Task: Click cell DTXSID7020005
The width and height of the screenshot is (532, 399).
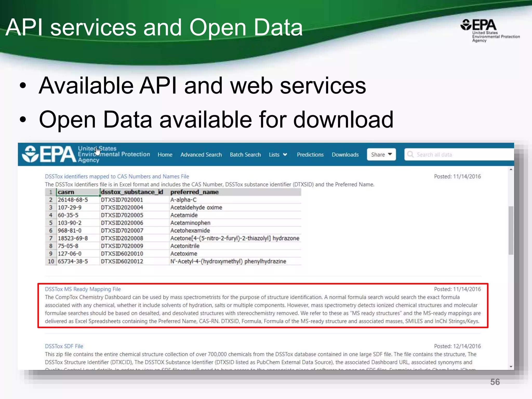Action: tap(134, 215)
